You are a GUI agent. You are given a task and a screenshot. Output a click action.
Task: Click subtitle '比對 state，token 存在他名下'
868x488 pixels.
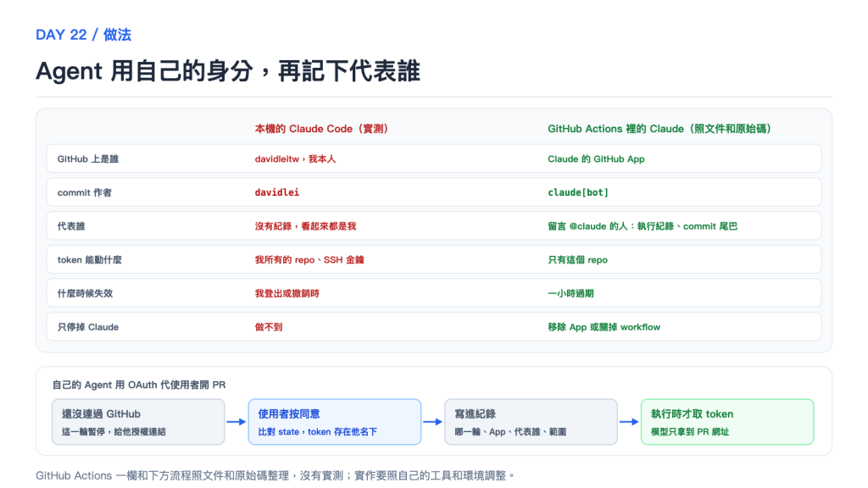coord(317,431)
